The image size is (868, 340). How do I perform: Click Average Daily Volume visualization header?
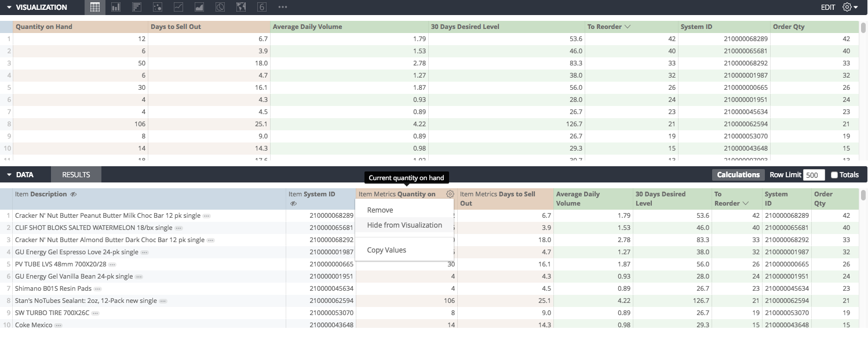pyautogui.click(x=349, y=27)
